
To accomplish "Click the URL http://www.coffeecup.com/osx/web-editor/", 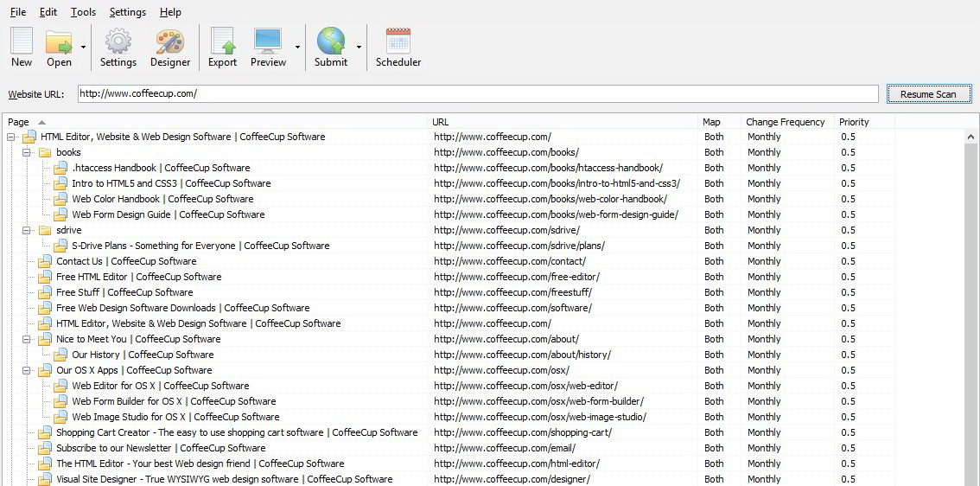I will click(x=525, y=386).
